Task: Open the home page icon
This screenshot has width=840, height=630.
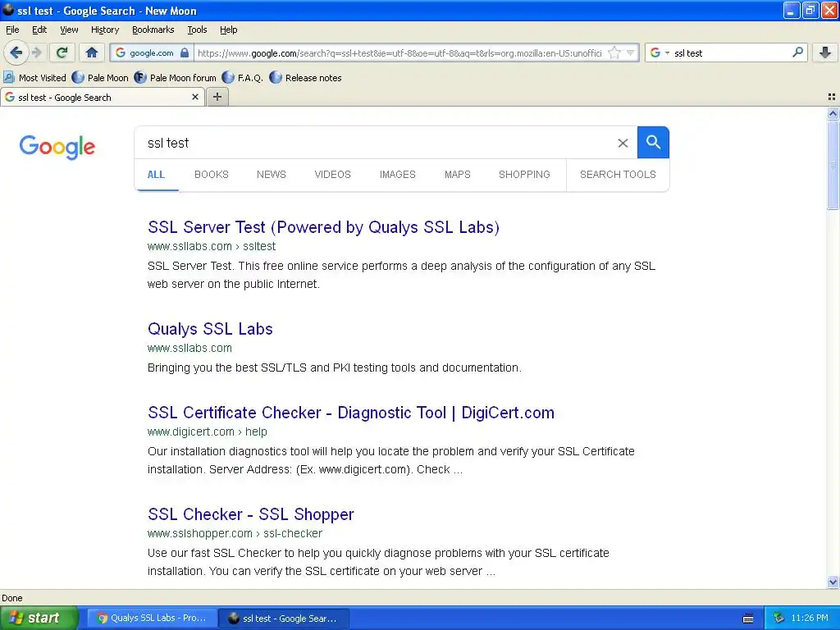Action: [92, 52]
